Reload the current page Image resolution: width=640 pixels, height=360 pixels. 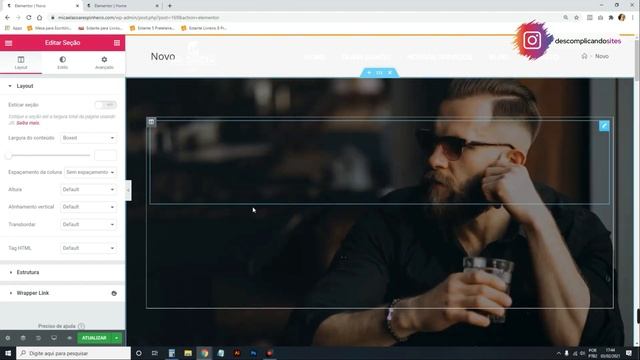pos(29,18)
